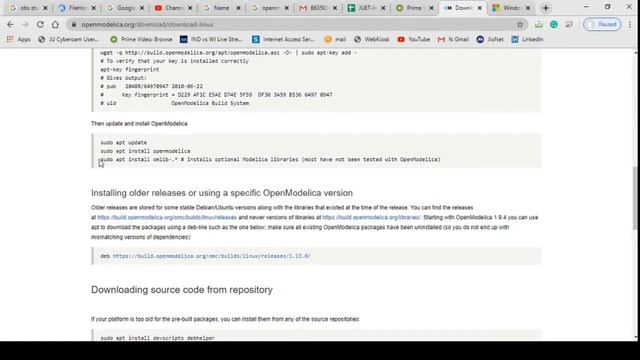This screenshot has height=360, width=640.
Task: Open the releases/1.13.0 deb link
Action: pos(211,256)
